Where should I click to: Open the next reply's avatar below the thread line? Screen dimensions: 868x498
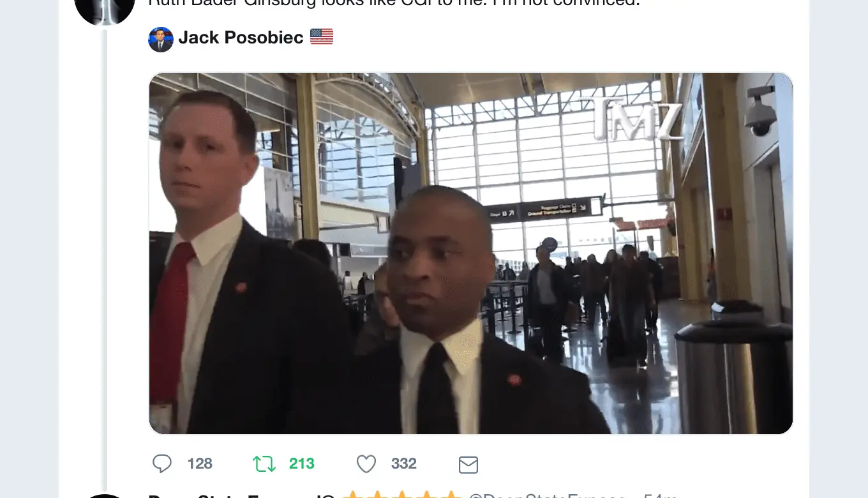click(x=105, y=496)
